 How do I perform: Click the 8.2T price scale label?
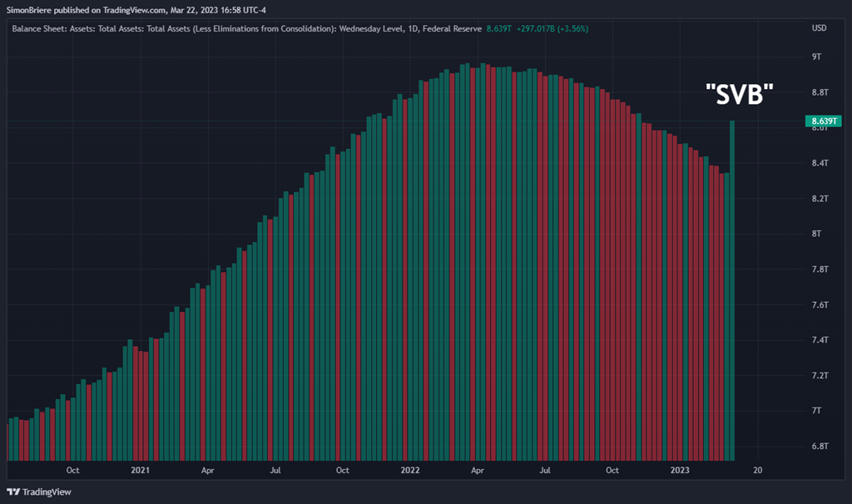(820, 199)
